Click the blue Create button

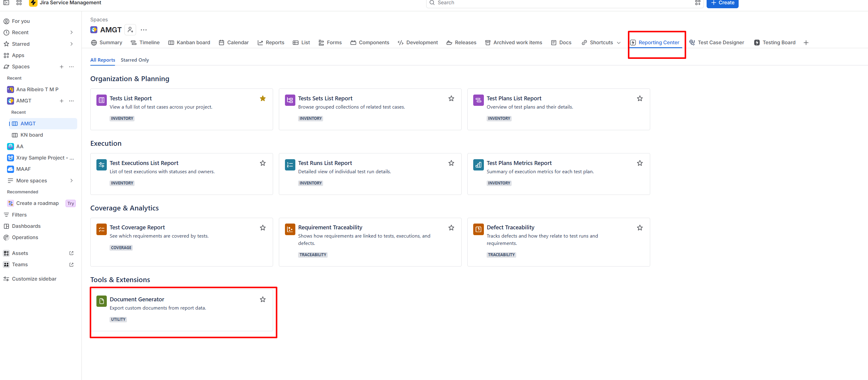[722, 3]
